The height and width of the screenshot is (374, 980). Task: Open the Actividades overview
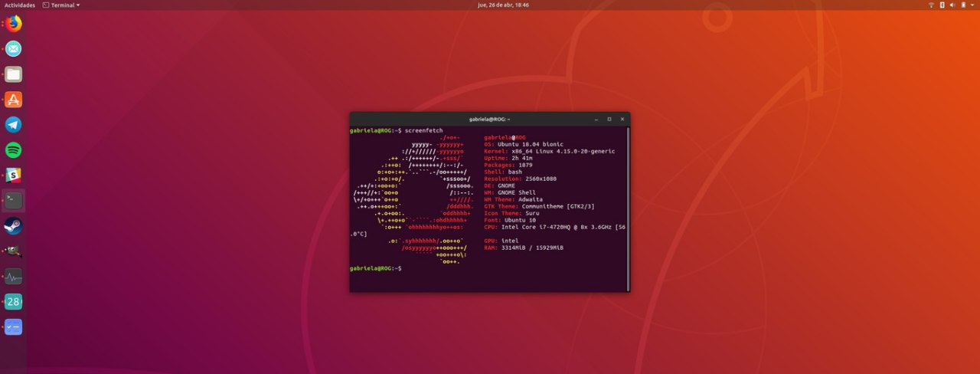click(20, 5)
